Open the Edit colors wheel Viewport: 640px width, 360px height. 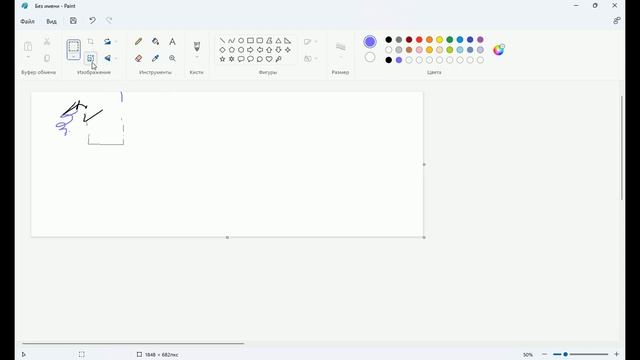(x=499, y=50)
